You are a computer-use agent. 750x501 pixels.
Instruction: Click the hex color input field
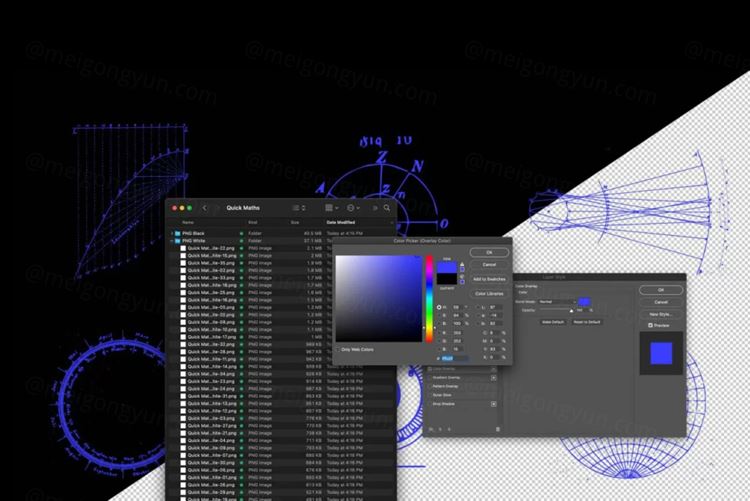tap(455, 357)
